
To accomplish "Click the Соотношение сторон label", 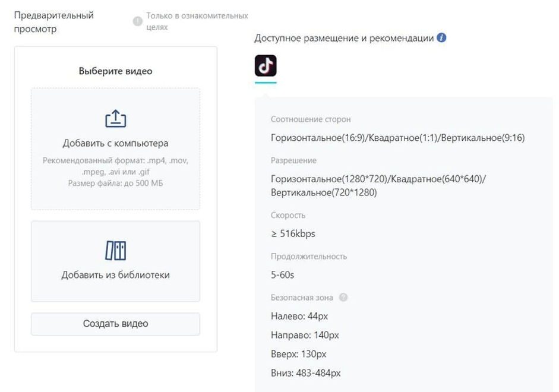I will [x=311, y=119].
